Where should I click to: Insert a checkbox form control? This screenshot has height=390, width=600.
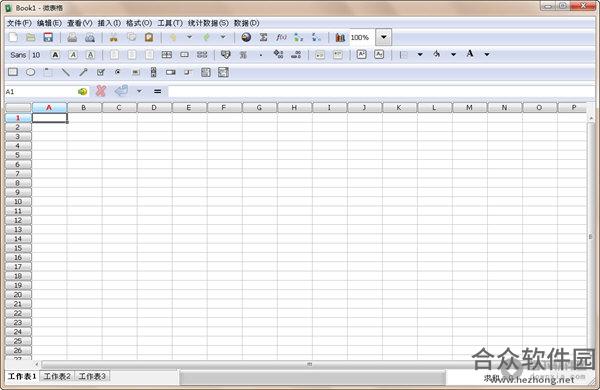point(101,72)
